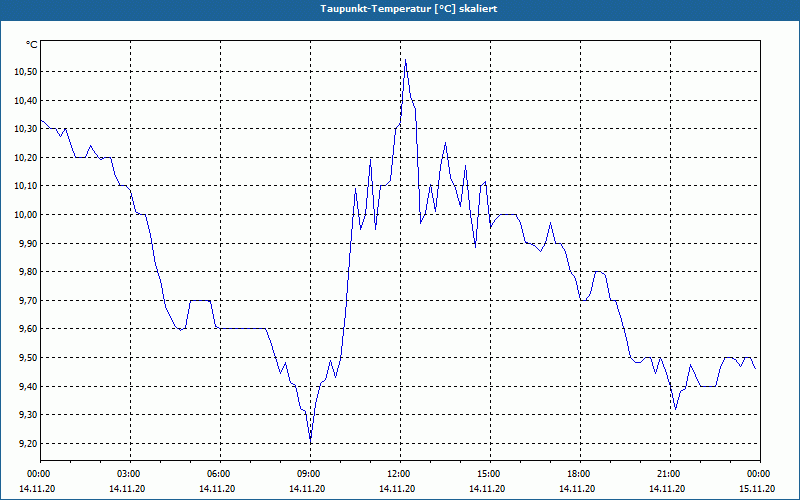This screenshot has height=500, width=800.
Task: Click the 12:00 time axis label
Action: pos(399,474)
